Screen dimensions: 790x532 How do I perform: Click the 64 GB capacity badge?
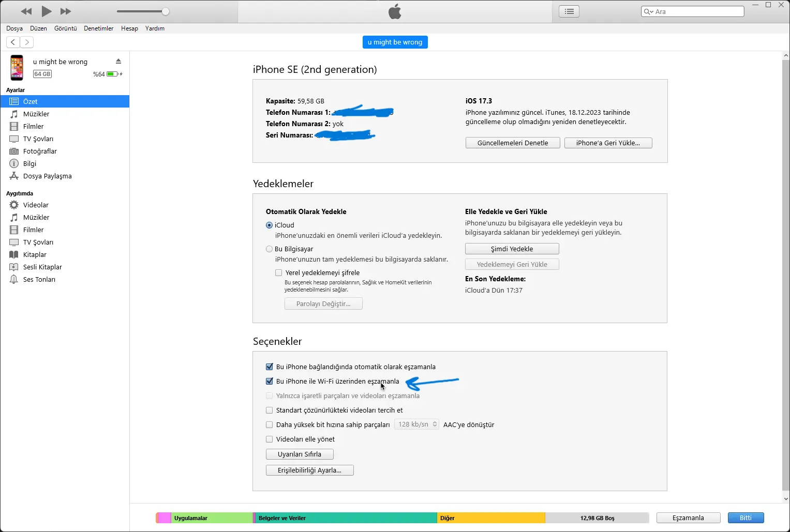click(42, 74)
